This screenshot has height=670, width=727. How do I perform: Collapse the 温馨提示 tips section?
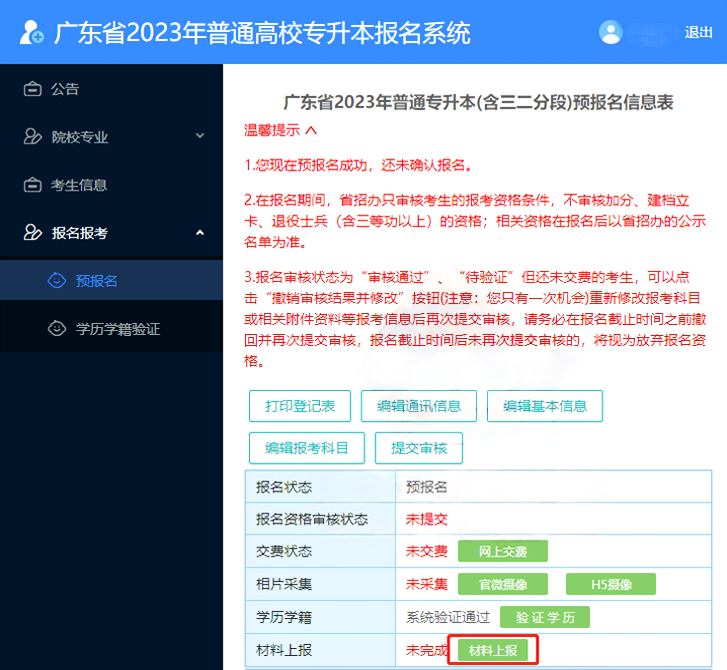point(310,130)
